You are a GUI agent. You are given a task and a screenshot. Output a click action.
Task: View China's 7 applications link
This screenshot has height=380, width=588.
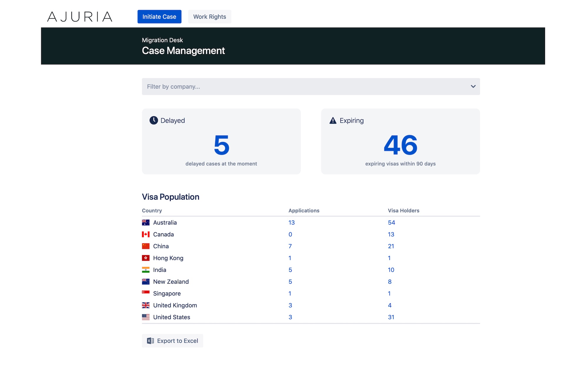click(x=290, y=246)
